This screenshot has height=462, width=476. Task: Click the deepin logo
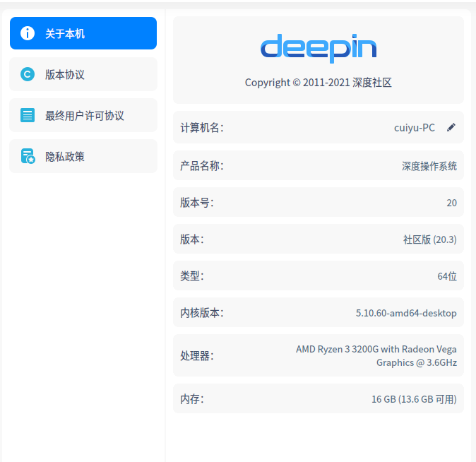tap(319, 49)
